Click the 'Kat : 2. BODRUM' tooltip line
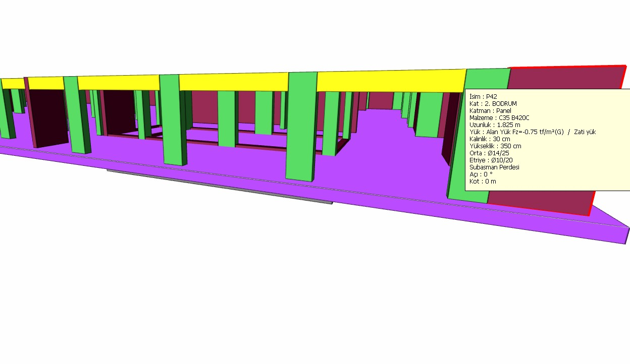The image size is (630, 364). point(493,104)
